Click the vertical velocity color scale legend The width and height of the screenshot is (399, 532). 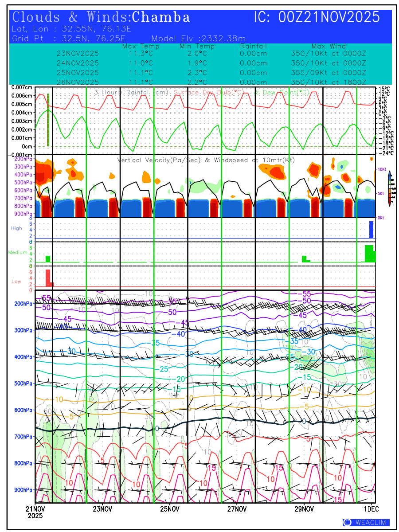(x=389, y=188)
